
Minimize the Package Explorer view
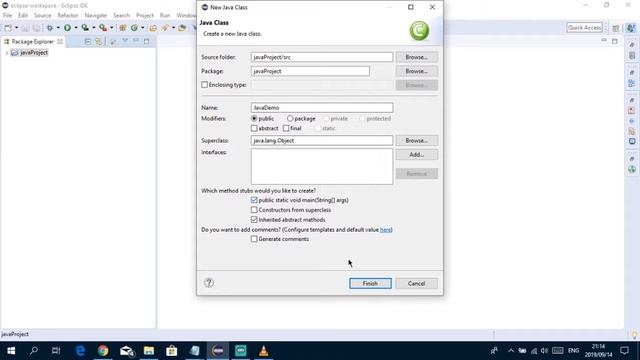(x=136, y=41)
